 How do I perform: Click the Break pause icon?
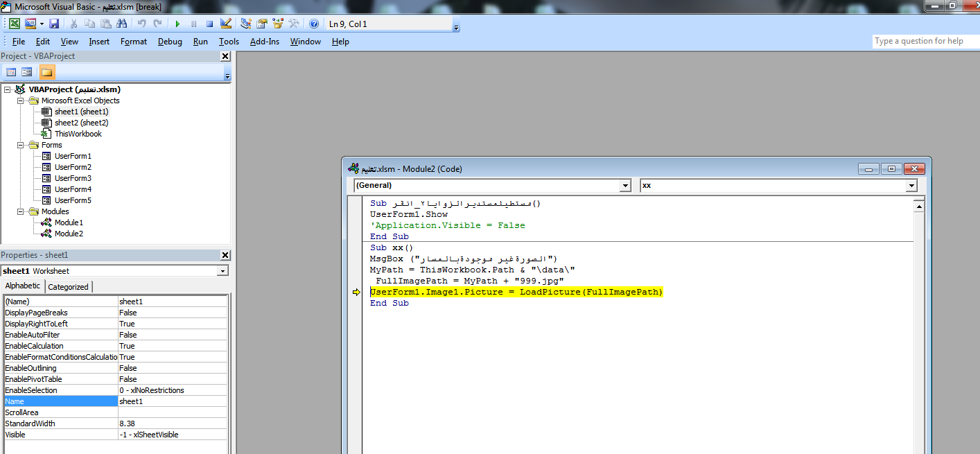(193, 24)
